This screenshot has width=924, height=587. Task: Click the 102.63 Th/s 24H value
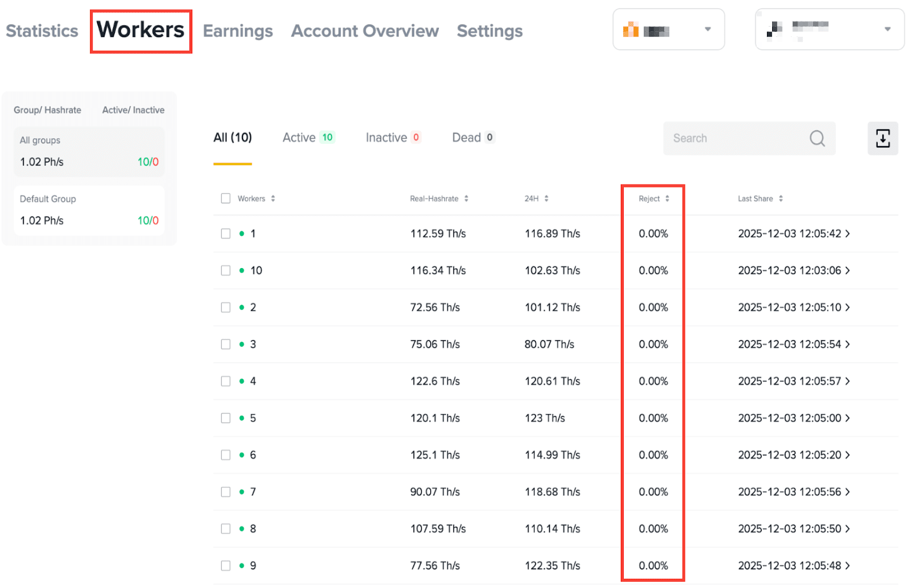pos(553,270)
